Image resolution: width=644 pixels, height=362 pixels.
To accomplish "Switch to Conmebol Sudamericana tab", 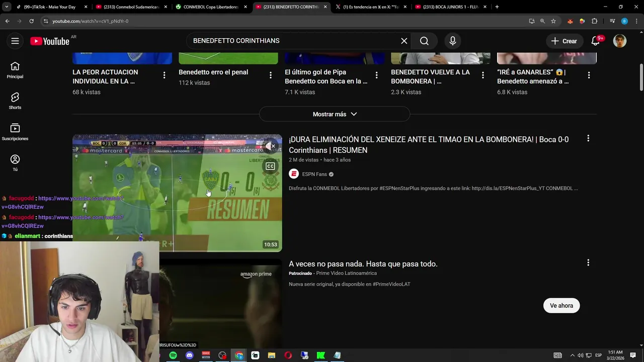I will 131,7.
